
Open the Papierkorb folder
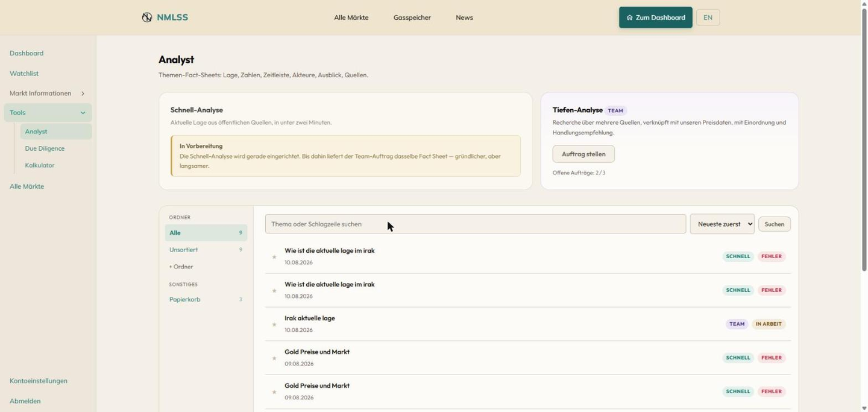[206, 299]
